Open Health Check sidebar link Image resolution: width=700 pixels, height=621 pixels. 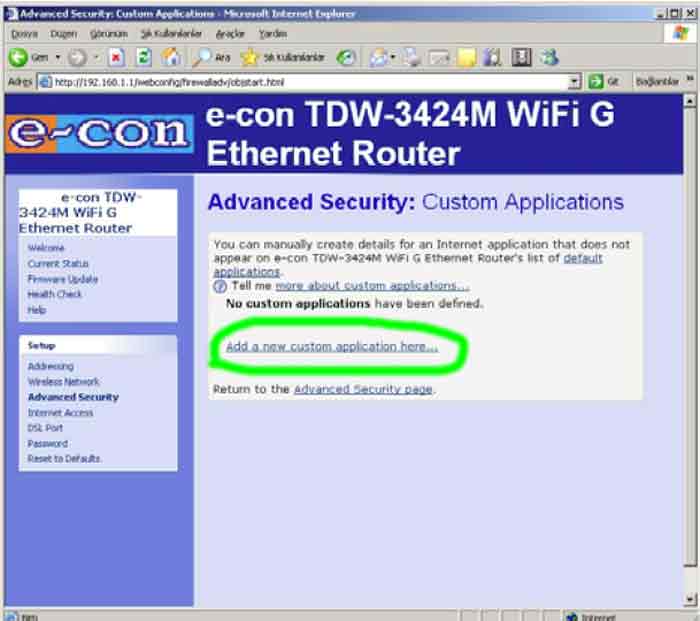54,294
